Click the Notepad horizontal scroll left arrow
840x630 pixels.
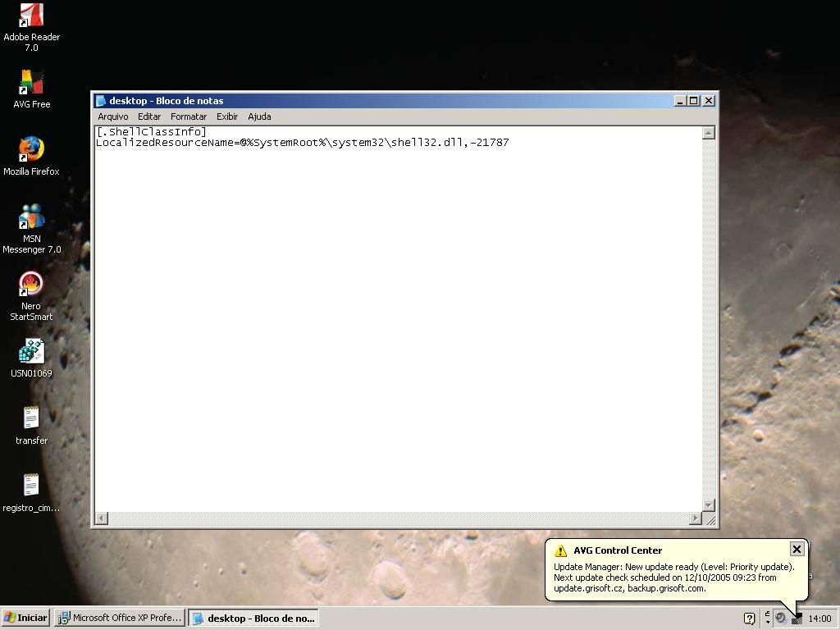tap(101, 518)
